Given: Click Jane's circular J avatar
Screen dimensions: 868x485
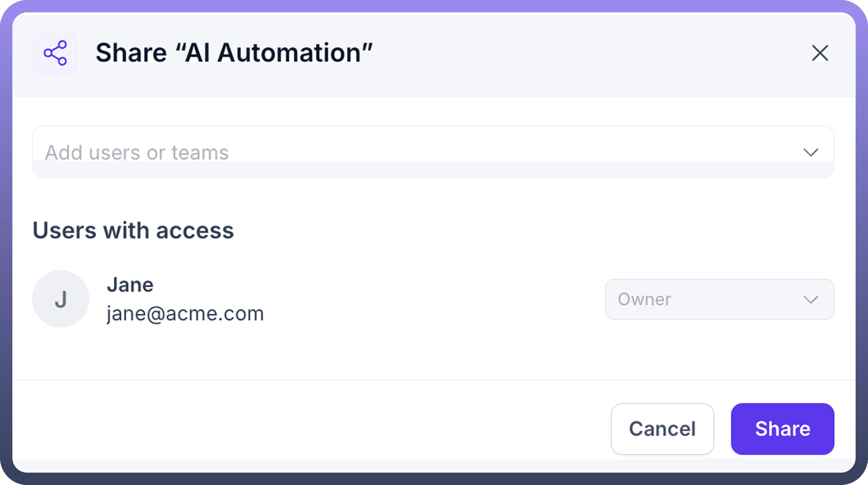Looking at the screenshot, I should coord(61,298).
